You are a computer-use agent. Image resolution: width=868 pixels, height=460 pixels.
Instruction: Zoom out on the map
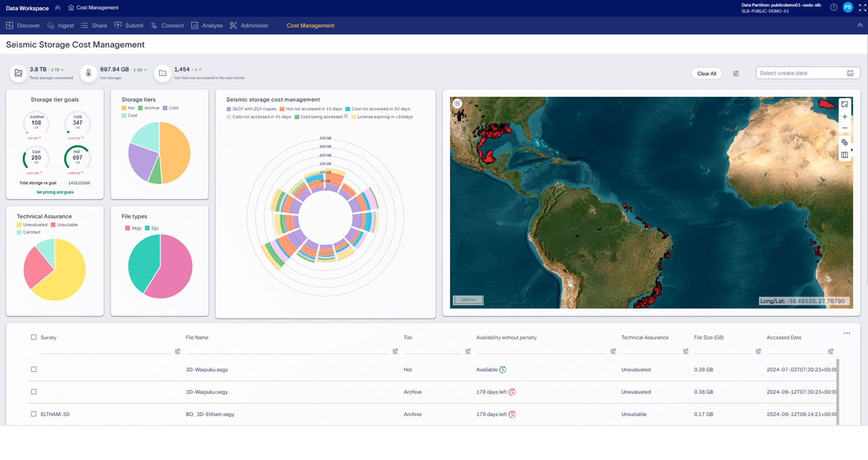pyautogui.click(x=845, y=128)
